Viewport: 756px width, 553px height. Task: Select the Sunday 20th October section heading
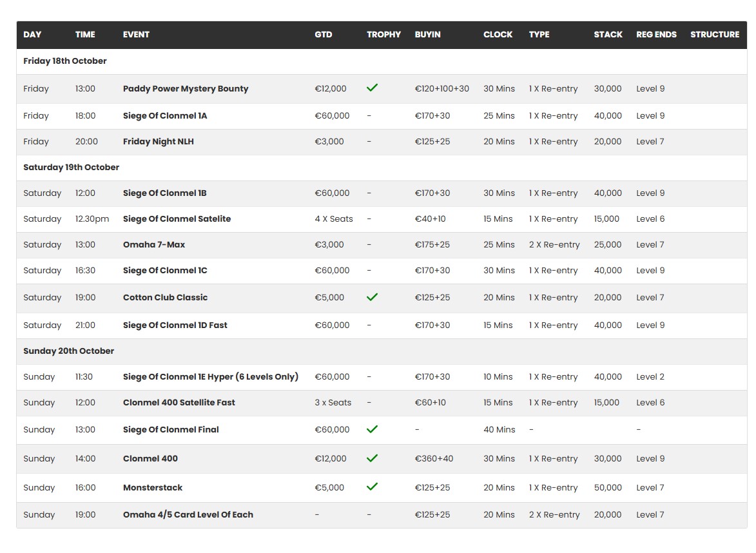68,351
